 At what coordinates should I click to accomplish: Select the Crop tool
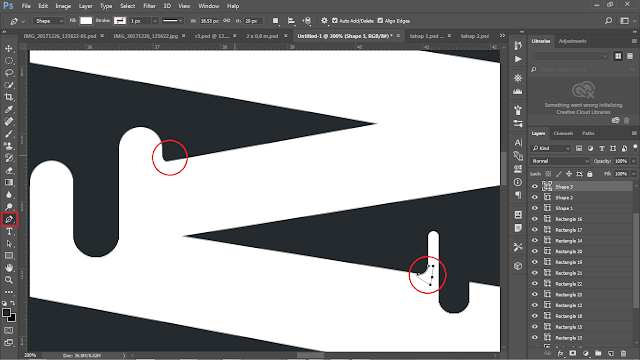pyautogui.click(x=9, y=97)
